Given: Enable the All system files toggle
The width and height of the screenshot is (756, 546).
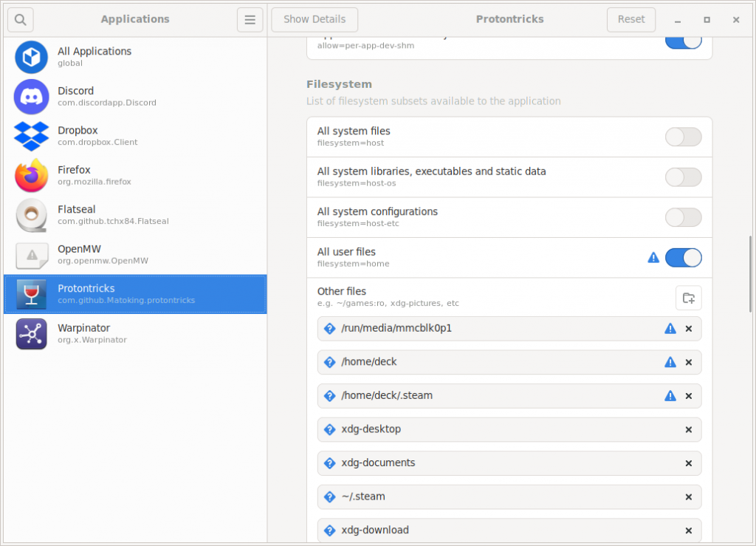Looking at the screenshot, I should pos(683,137).
